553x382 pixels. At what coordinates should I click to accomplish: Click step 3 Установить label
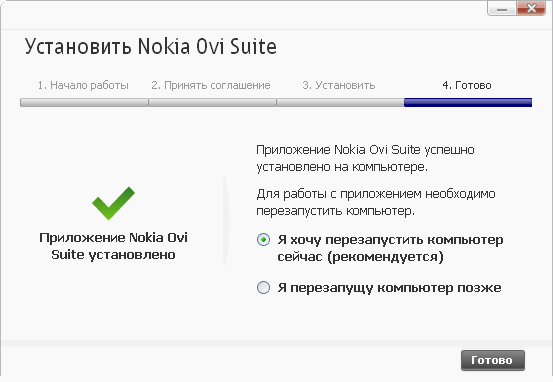[x=339, y=85]
